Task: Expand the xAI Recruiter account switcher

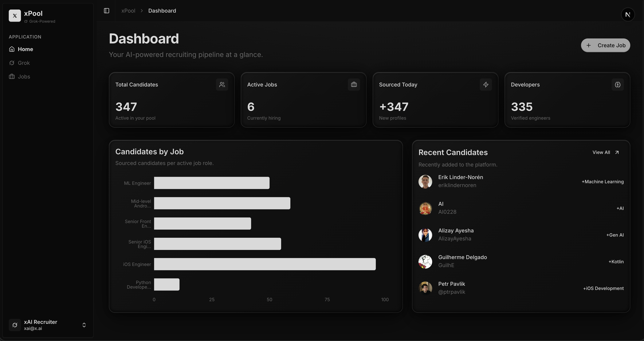Action: click(84, 325)
